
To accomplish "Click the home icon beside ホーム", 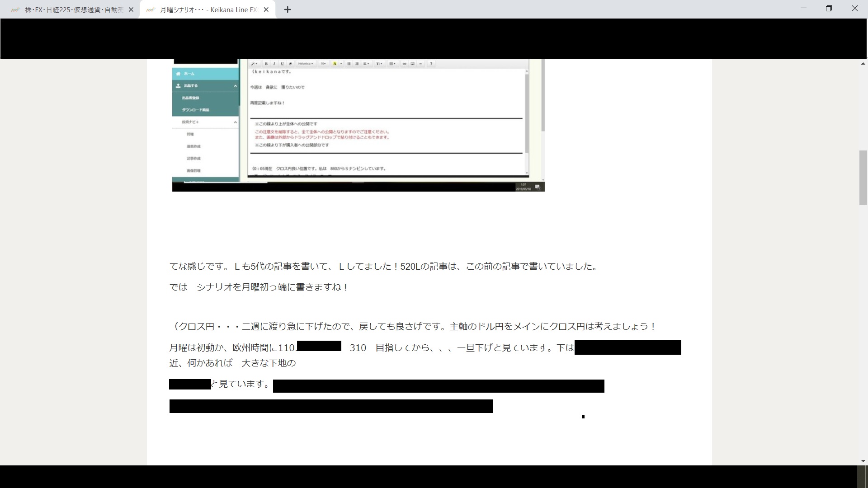I will point(178,74).
